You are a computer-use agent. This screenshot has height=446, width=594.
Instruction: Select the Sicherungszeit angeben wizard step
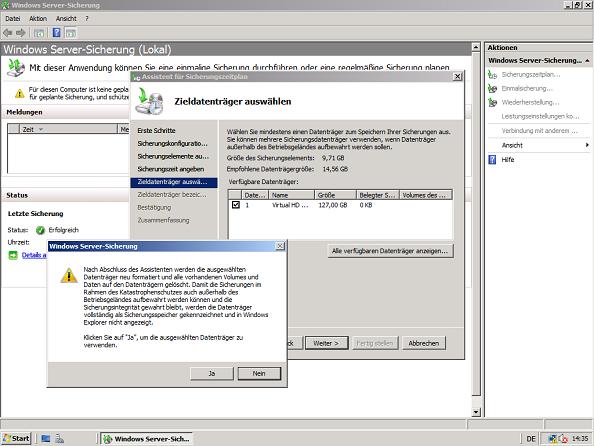click(170, 169)
